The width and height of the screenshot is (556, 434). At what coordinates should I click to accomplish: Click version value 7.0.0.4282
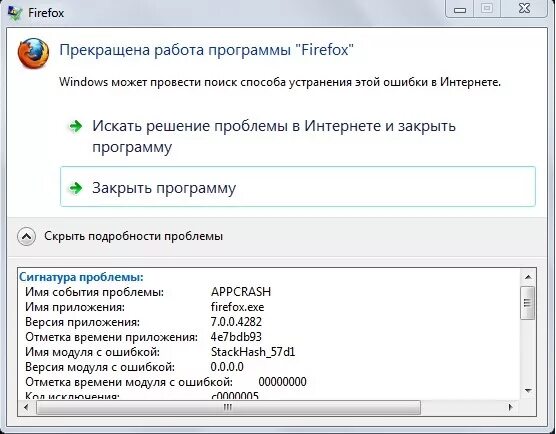click(236, 322)
